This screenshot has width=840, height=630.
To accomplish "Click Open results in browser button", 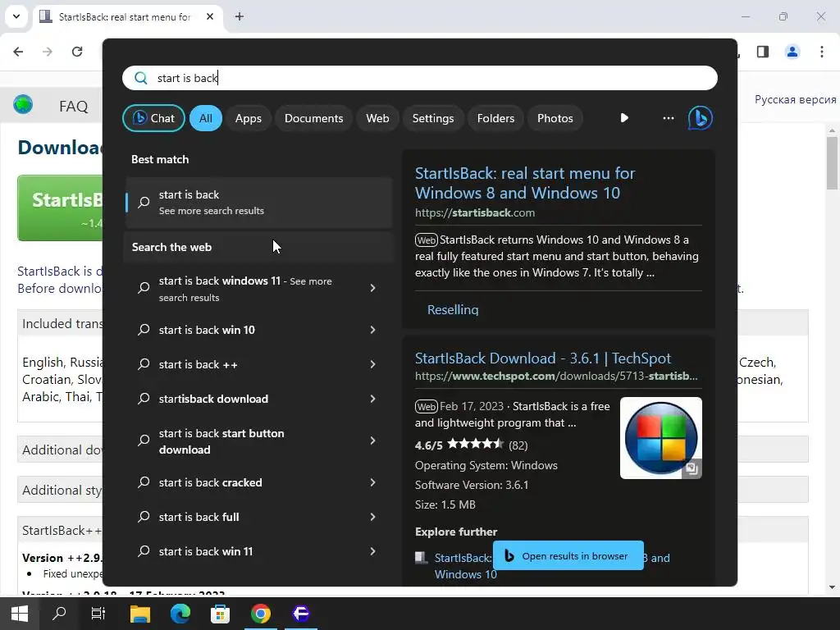I will [568, 555].
